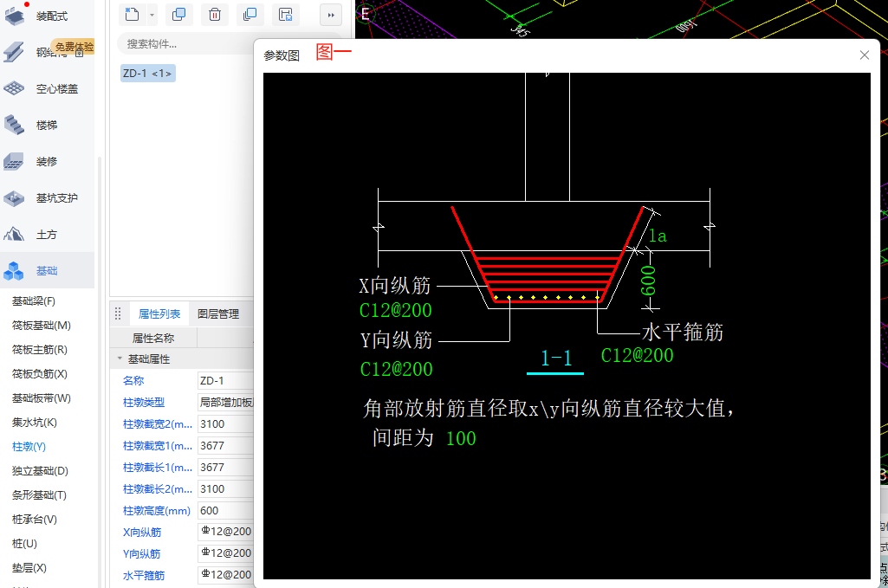This screenshot has height=588, width=888.
Task: Select 基础梁(F) in component tree
Action: 34,301
